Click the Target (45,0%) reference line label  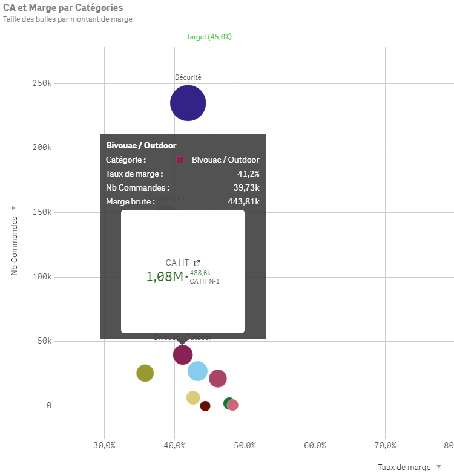[x=209, y=37]
